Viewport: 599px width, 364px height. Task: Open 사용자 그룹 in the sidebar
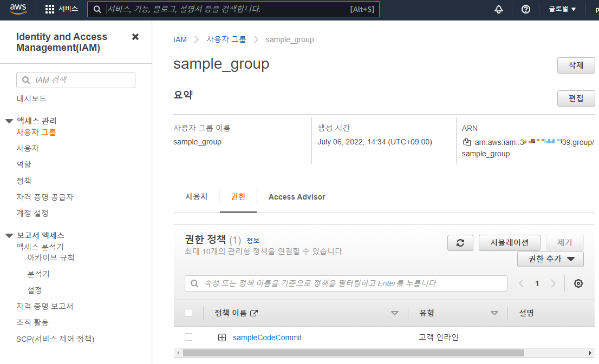click(x=36, y=133)
